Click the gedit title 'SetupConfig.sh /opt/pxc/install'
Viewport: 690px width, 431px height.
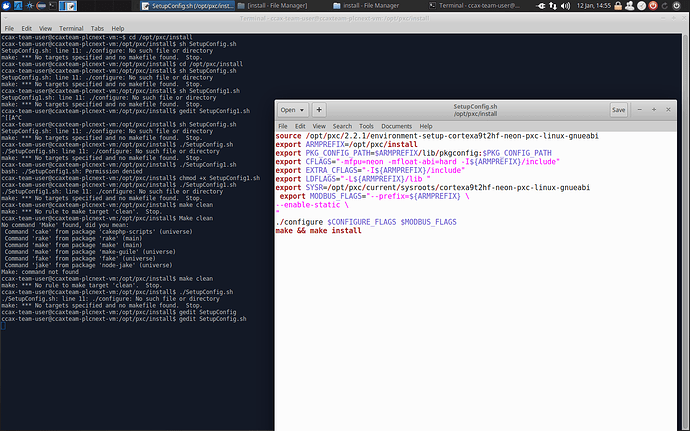click(x=475, y=110)
